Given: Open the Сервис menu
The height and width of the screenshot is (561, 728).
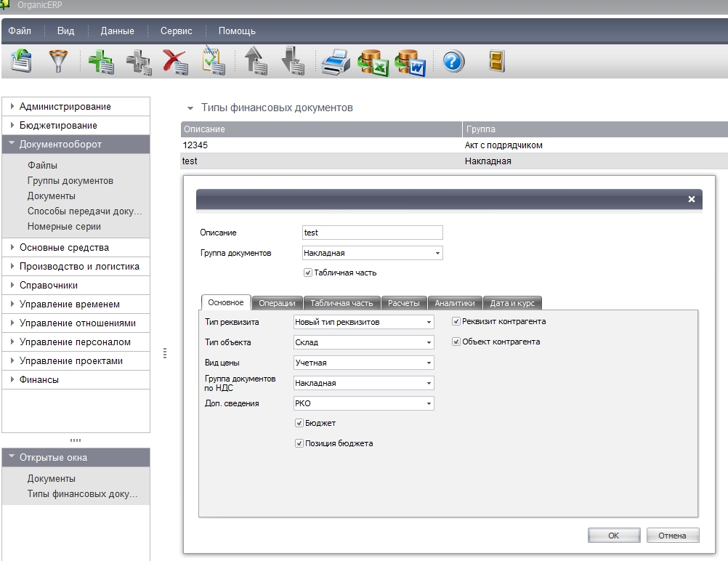Looking at the screenshot, I should [177, 31].
